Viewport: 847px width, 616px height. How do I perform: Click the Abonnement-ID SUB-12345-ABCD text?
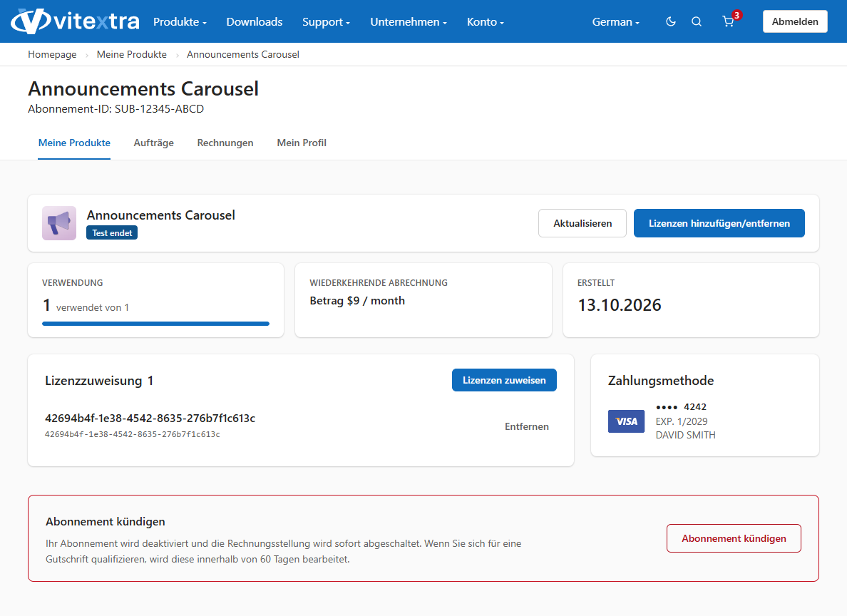pos(116,109)
